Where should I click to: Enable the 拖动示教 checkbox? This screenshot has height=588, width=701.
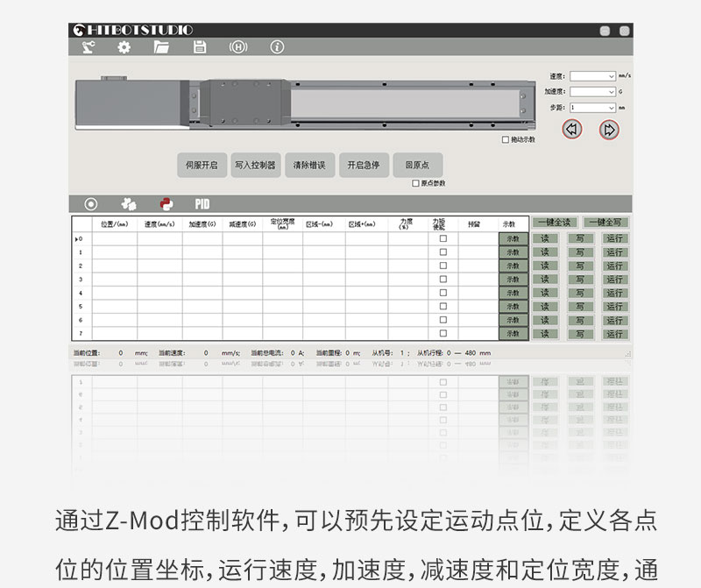(x=505, y=139)
